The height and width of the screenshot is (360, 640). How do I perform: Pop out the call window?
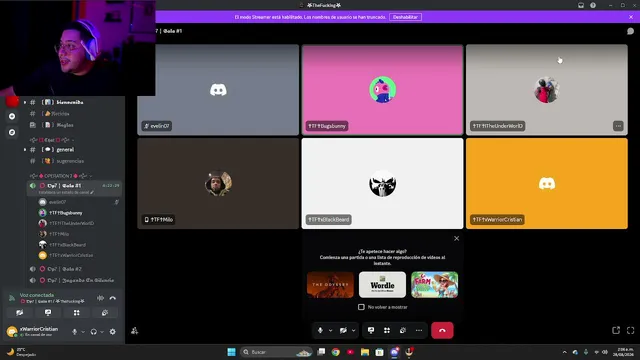(616, 330)
